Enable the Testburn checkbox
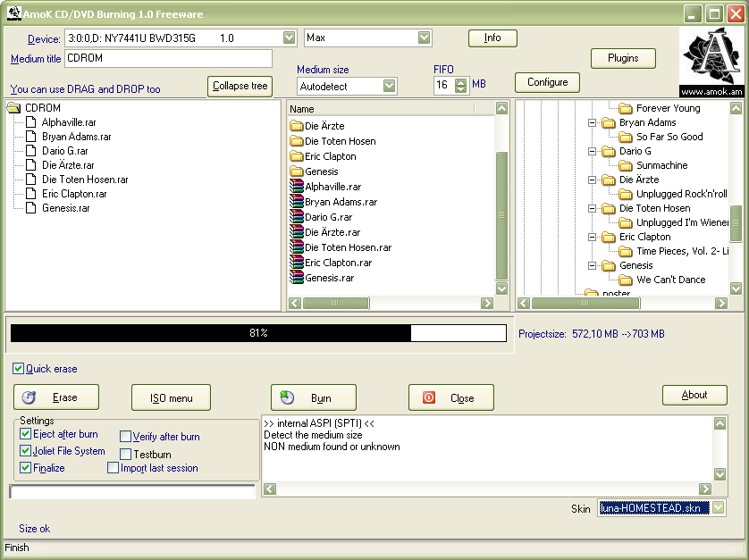Image resolution: width=749 pixels, height=560 pixels. 125,454
